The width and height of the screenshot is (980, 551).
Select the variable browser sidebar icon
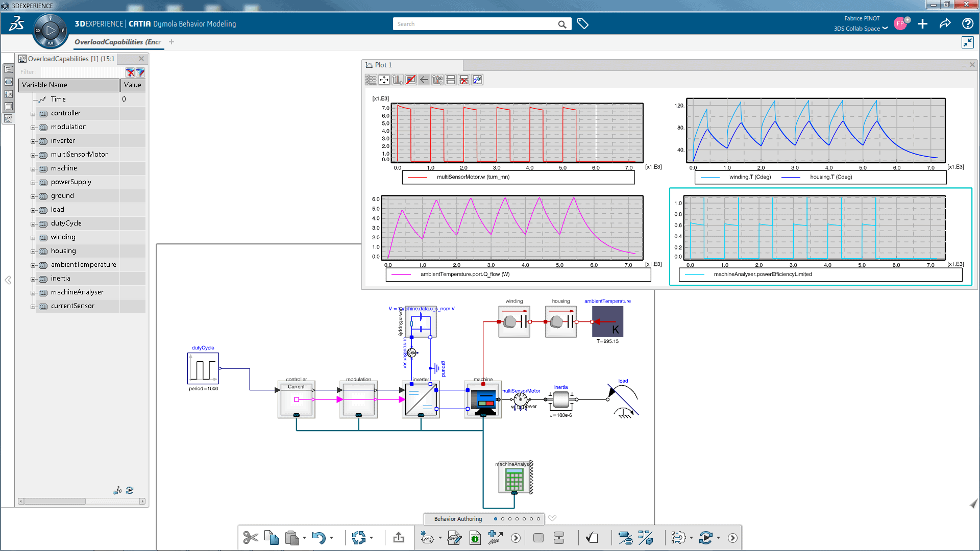[x=9, y=118]
